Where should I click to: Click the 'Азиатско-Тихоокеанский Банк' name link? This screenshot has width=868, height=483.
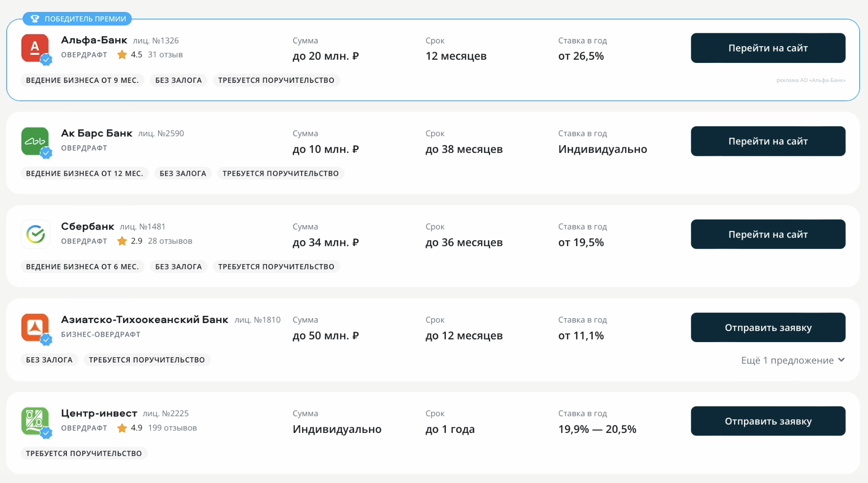pyautogui.click(x=144, y=319)
